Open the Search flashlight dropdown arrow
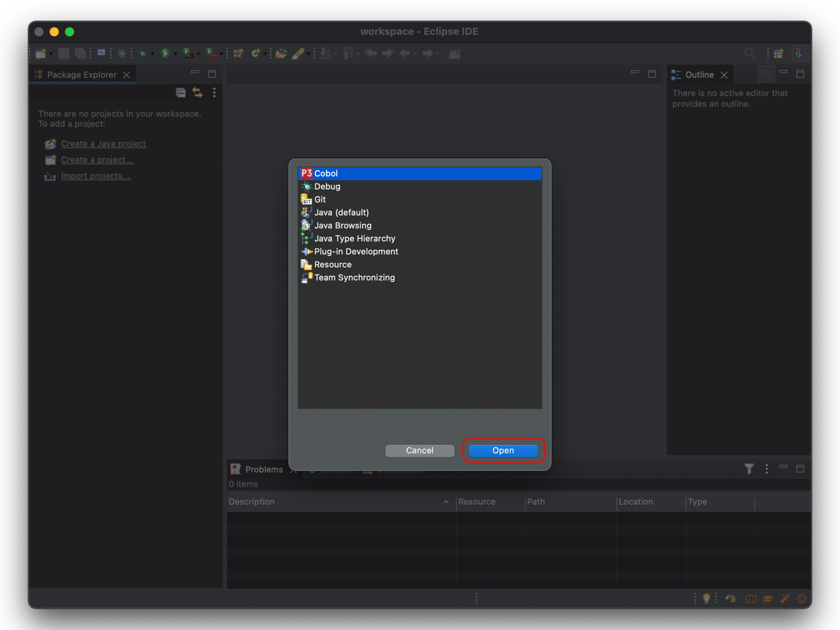The width and height of the screenshot is (840, 630). (x=309, y=54)
